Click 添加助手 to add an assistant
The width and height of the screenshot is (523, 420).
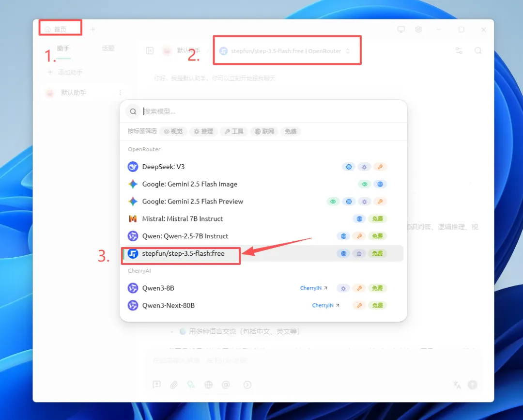click(x=65, y=72)
